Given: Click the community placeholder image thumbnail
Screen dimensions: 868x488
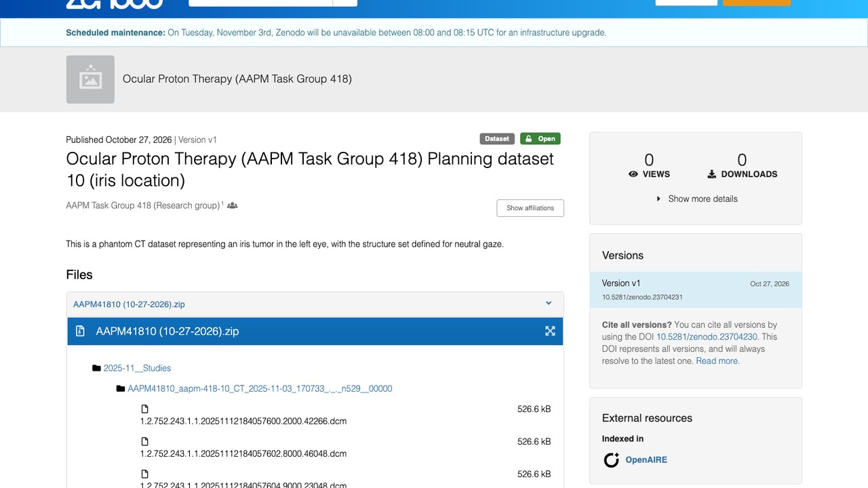Looking at the screenshot, I should coord(90,79).
